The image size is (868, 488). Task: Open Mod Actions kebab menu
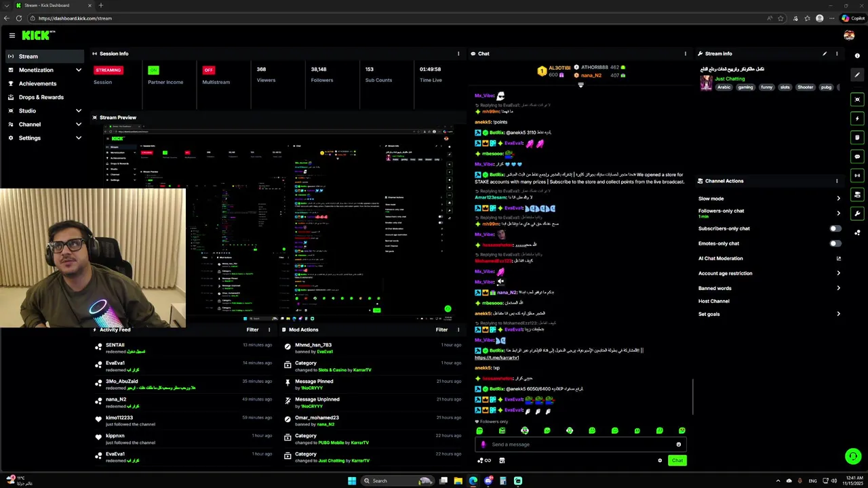[x=458, y=330]
